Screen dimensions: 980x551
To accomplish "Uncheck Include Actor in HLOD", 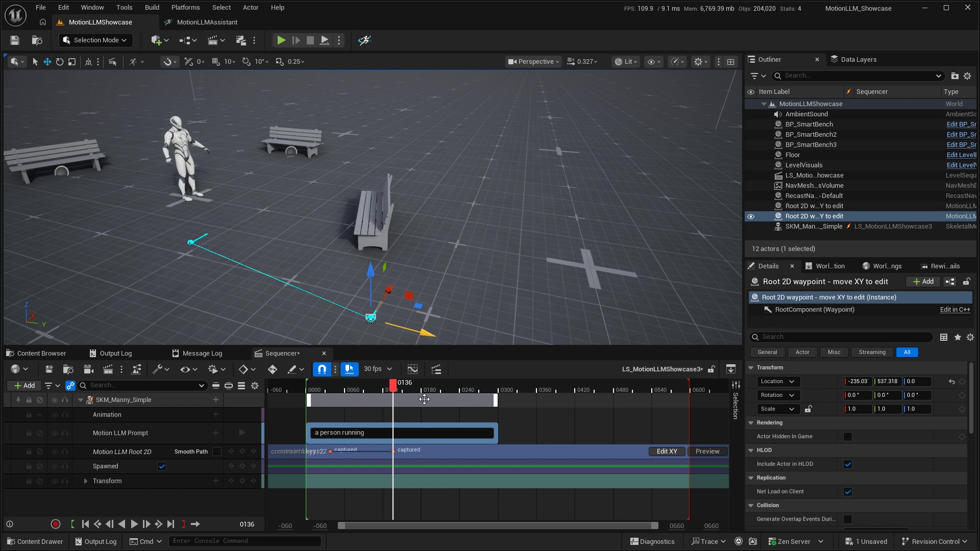I will pyautogui.click(x=848, y=464).
